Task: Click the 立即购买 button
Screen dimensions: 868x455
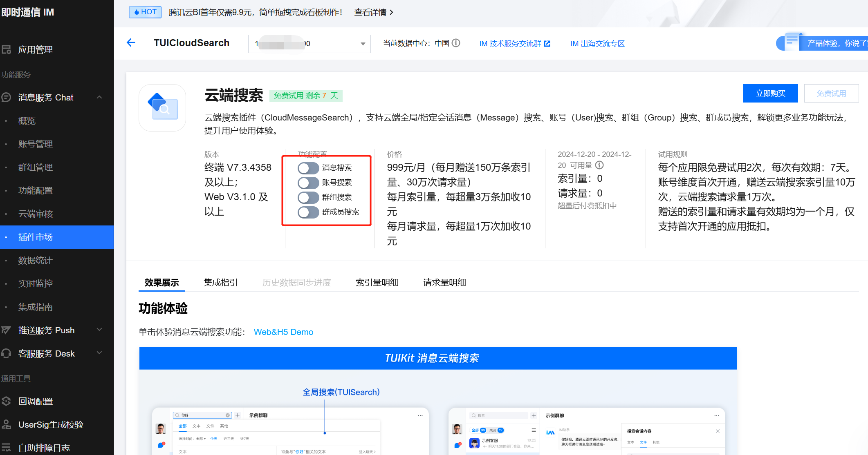Action: tap(770, 94)
